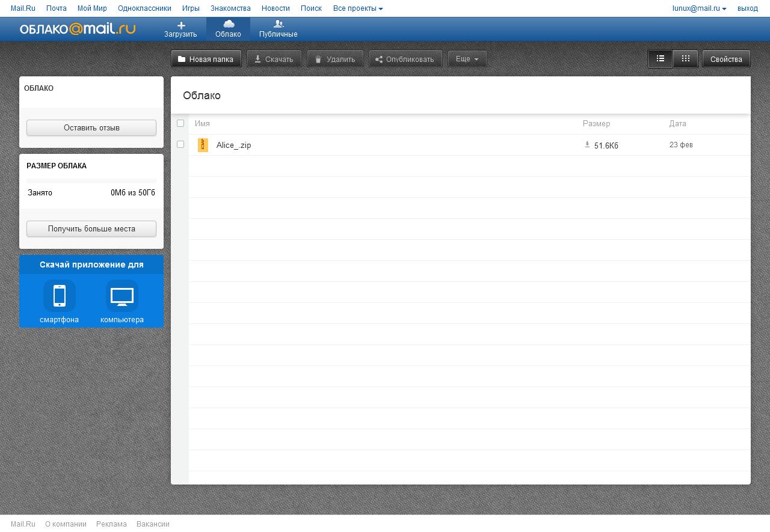The width and height of the screenshot is (770, 532).
Task: Click footer Вакансии link
Action: coord(153,524)
